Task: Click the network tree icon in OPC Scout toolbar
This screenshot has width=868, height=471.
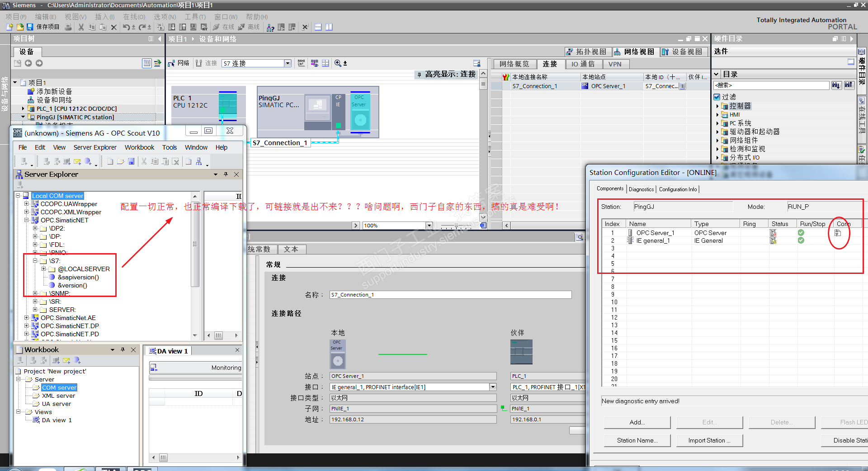Action: point(199,161)
